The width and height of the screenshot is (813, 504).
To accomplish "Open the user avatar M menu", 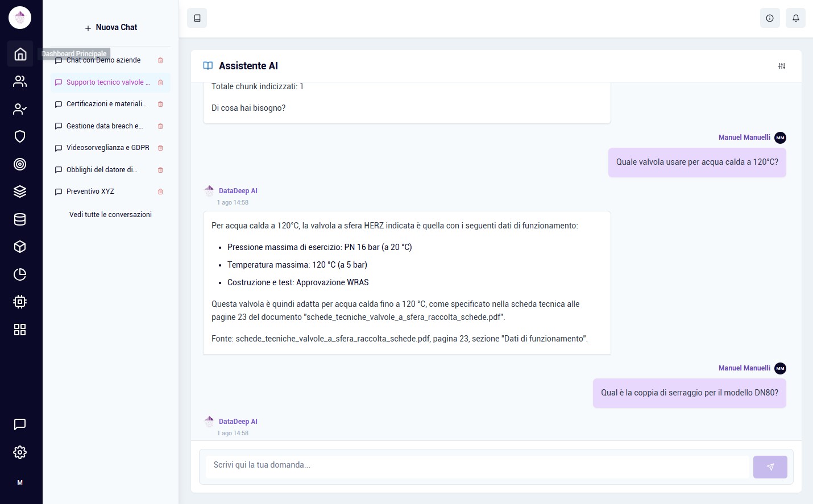I will [x=20, y=482].
